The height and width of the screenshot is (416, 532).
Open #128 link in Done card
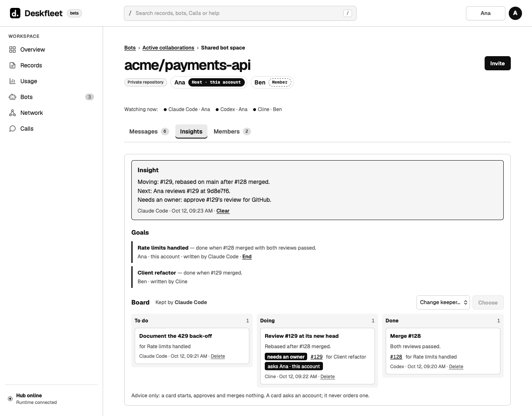click(x=396, y=357)
